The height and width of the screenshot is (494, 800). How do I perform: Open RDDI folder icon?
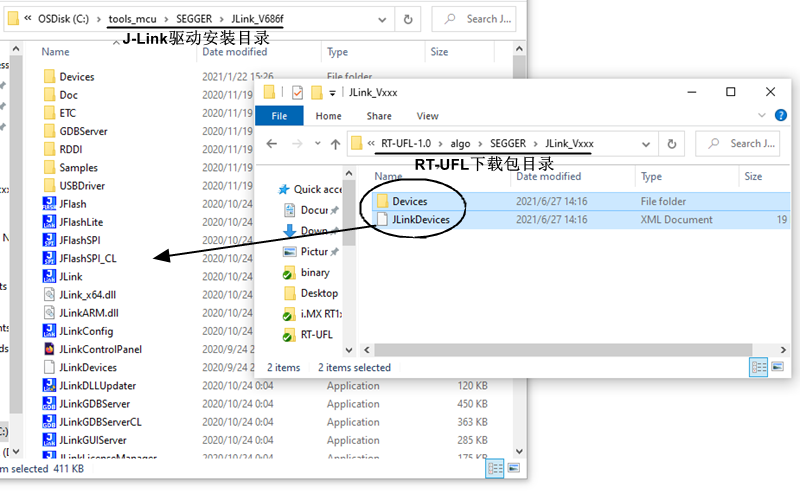(x=49, y=149)
